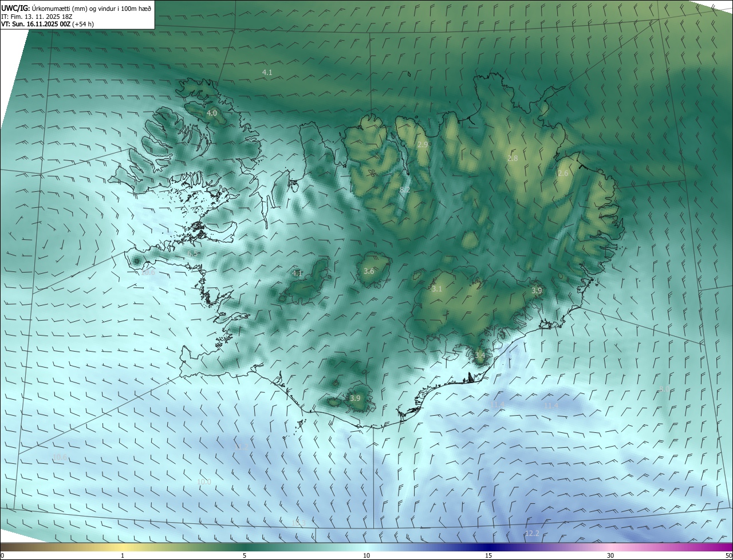Click the color scale tick label 50
733x560 pixels.
point(728,555)
